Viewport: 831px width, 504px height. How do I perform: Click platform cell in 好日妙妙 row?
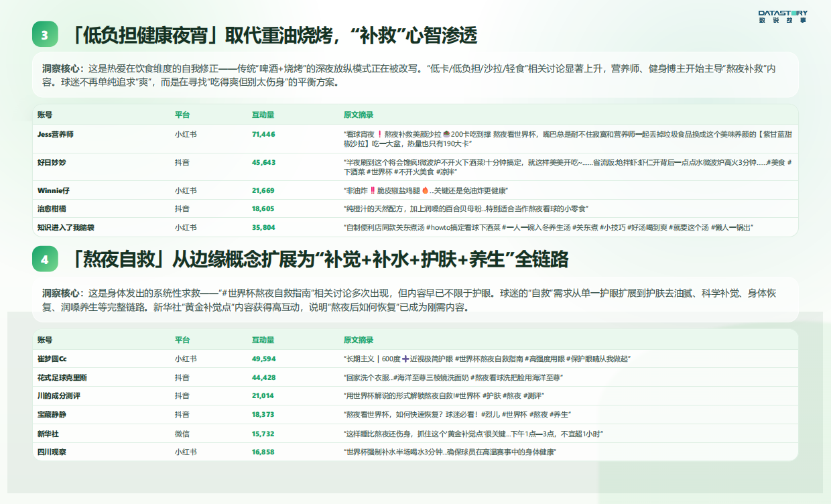click(182, 163)
